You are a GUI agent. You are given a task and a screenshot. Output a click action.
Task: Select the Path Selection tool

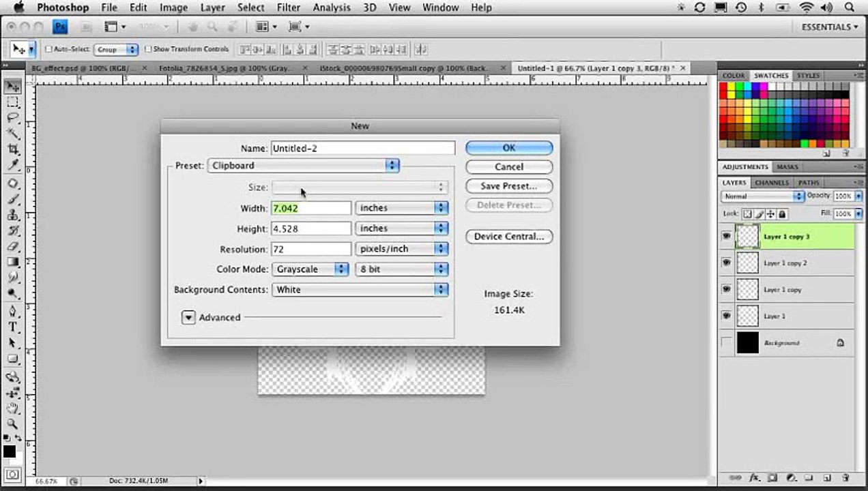(13, 342)
